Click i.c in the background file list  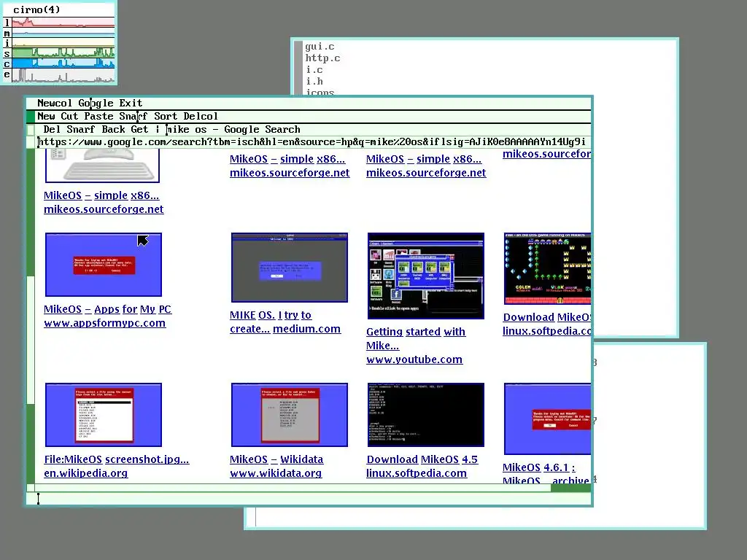point(314,70)
